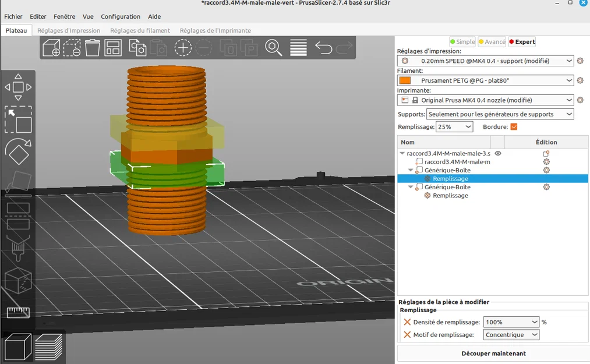590x364 pixels.
Task: Switch to Réglages de l'Imprimante tab
Action: (215, 30)
